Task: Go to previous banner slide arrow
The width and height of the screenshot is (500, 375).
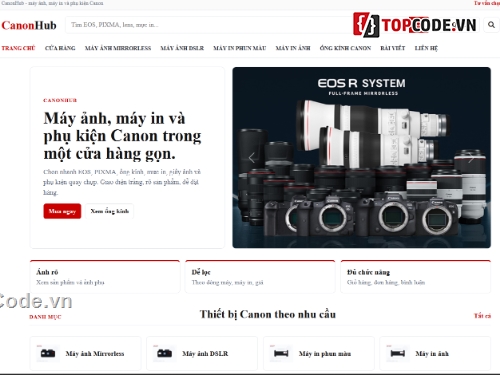Action: (252, 157)
